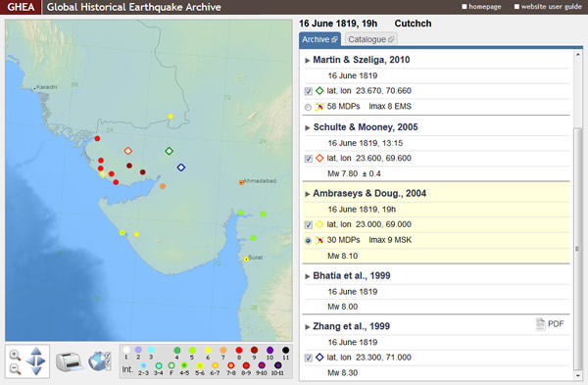Click the archive panel scrollbar thumb
588x385 pixels.
pyautogui.click(x=578, y=248)
